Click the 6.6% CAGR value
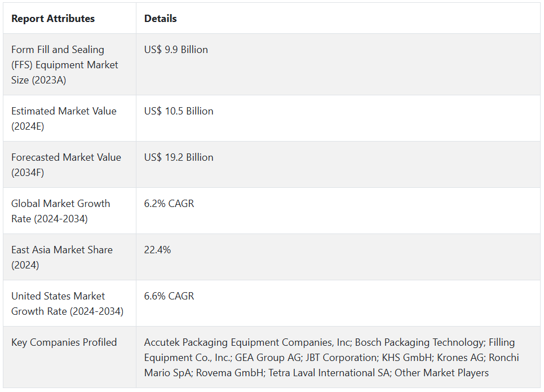544x392 pixels. coord(169,296)
